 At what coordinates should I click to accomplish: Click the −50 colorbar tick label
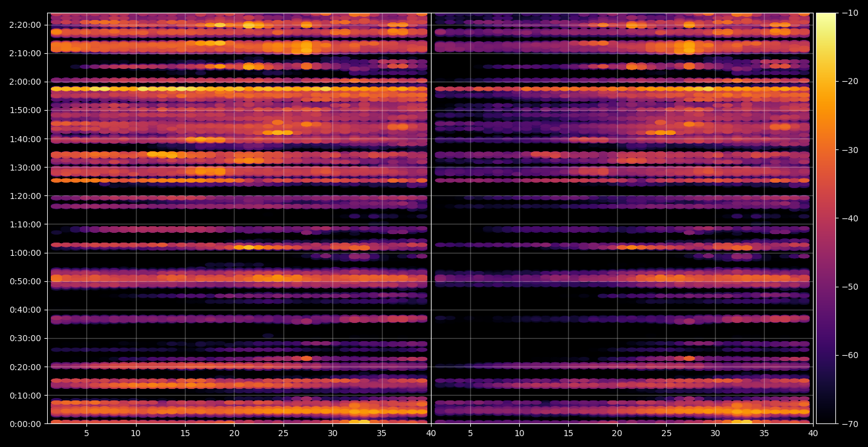pos(849,287)
